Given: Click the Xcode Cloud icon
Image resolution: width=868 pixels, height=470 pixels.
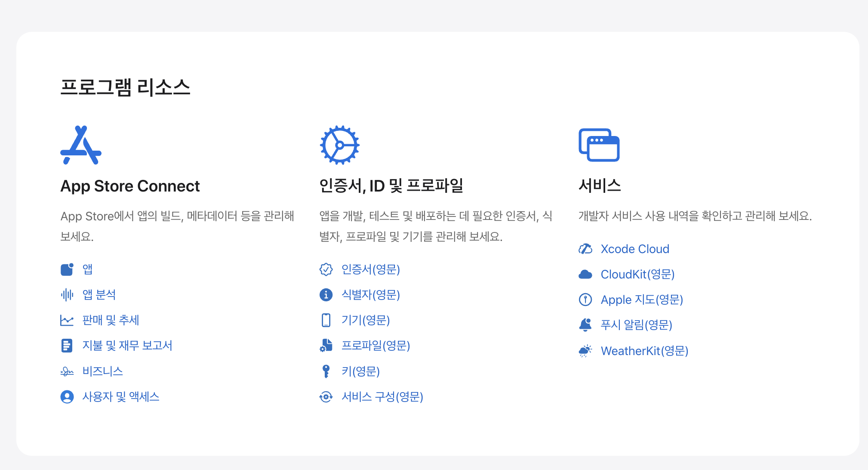Looking at the screenshot, I should (x=585, y=249).
